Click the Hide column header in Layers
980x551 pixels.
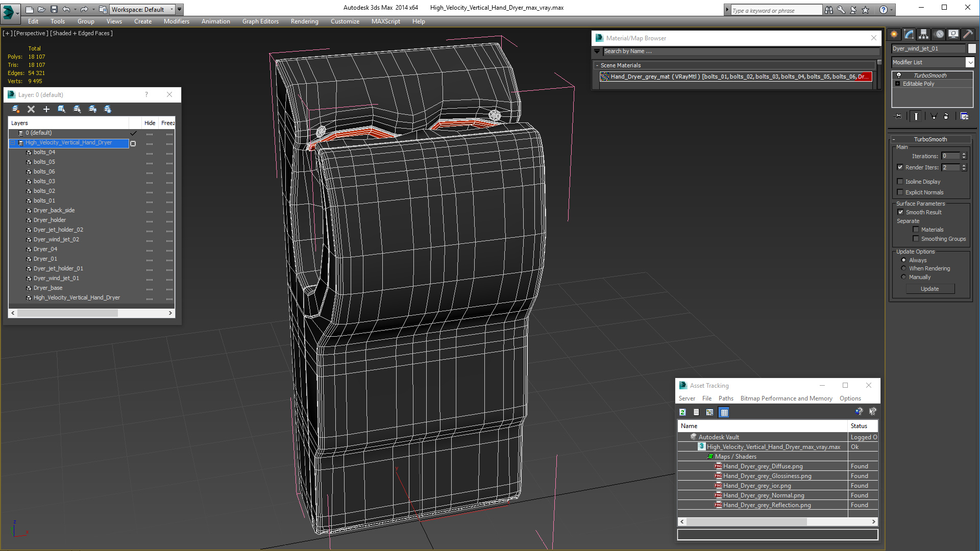pos(150,123)
